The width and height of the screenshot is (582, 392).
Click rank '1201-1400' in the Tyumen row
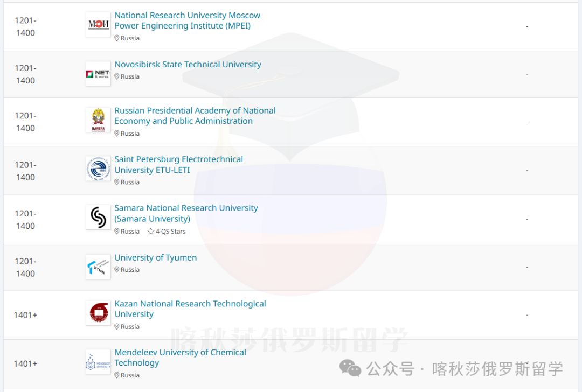coord(25,268)
